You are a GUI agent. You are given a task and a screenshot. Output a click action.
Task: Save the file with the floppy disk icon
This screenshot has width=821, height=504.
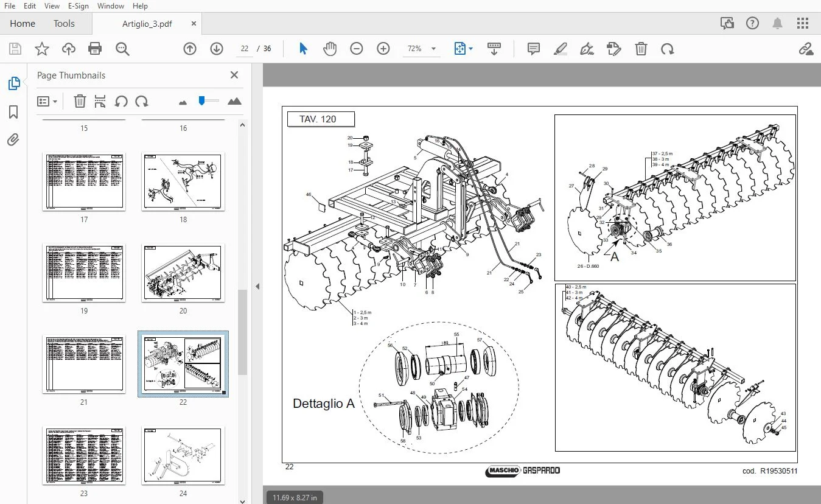[15, 49]
